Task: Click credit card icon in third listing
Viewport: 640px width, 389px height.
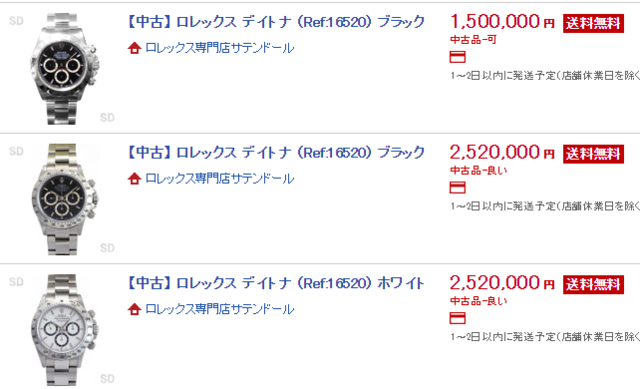Action: (458, 318)
